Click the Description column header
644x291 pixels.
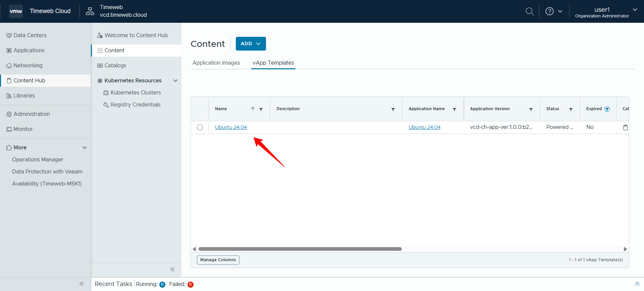tap(288, 109)
